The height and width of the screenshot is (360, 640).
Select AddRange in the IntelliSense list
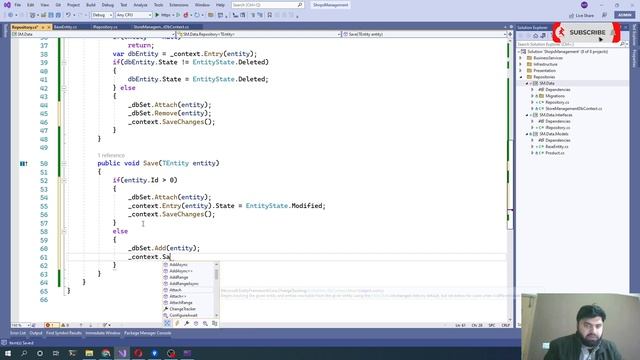pyautogui.click(x=179, y=277)
